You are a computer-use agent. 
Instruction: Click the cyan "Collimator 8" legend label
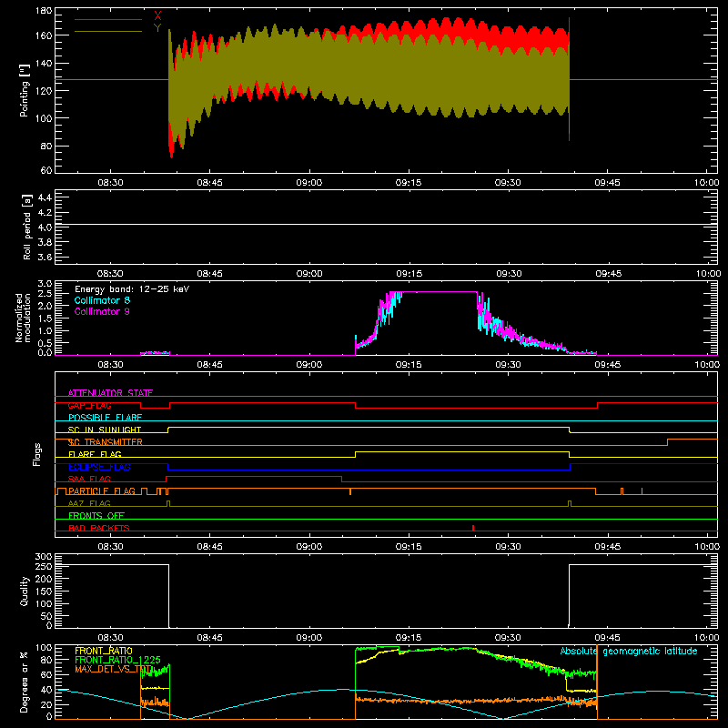102,300
